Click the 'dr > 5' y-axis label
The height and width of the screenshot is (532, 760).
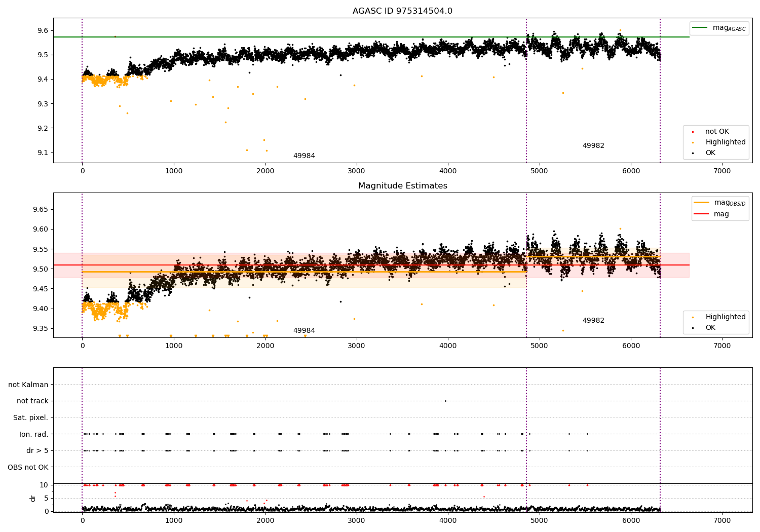[37, 451]
